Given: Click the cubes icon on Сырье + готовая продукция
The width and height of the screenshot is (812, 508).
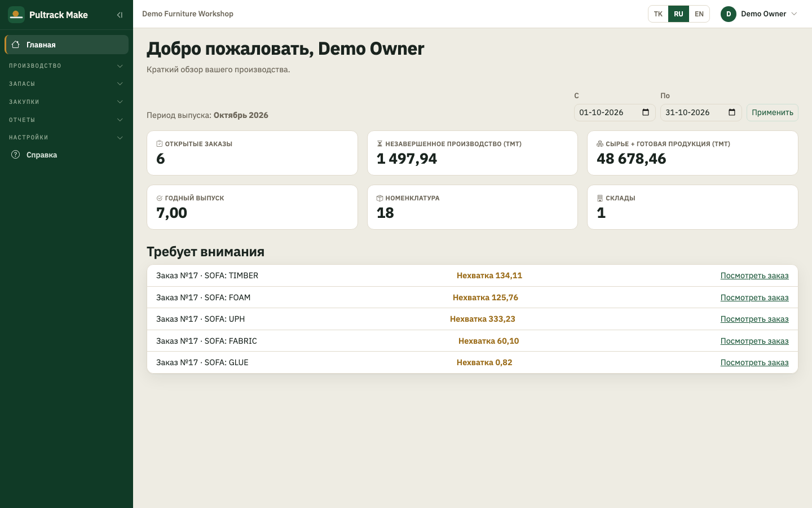Looking at the screenshot, I should 600,144.
